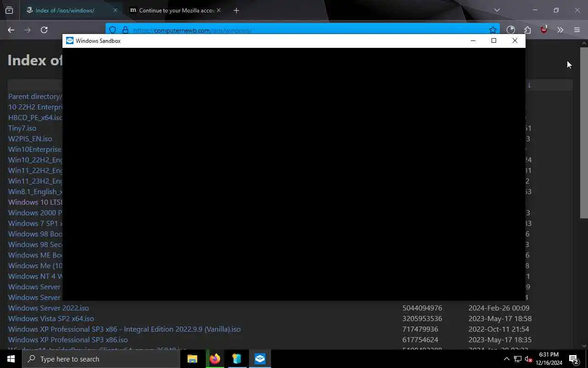Open the Firefox hamburger application menu
Screen dimensions: 588x368
tap(577, 30)
